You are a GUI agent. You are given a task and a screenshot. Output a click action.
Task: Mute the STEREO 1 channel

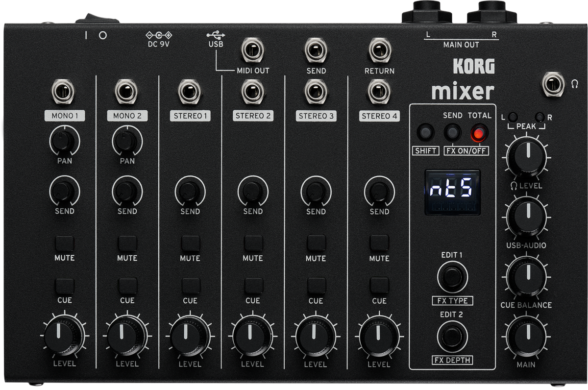click(x=190, y=244)
